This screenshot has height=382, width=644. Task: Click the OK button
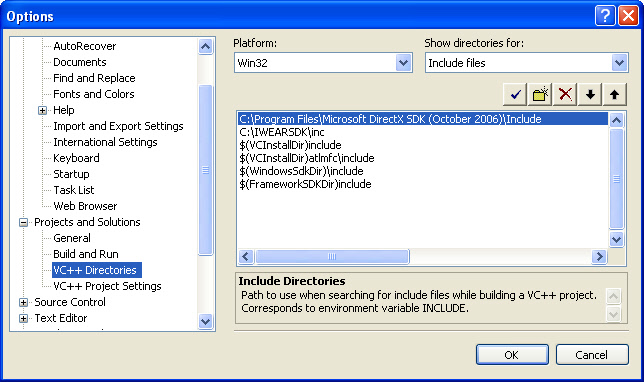coord(512,354)
